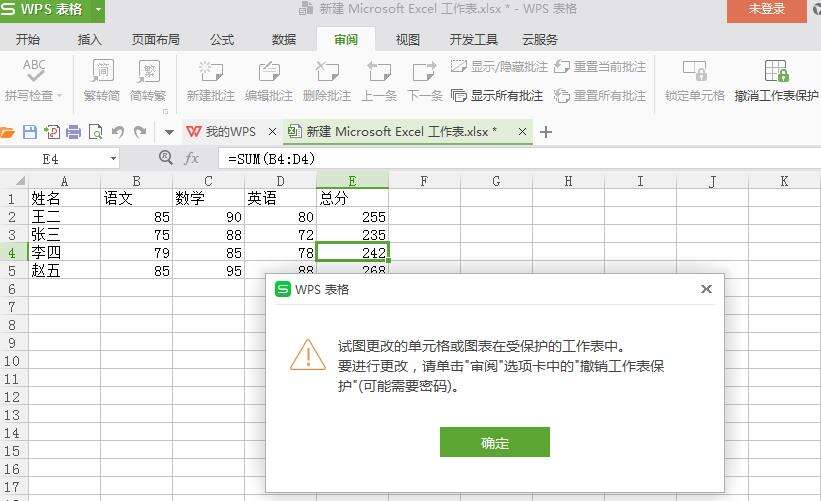Image resolution: width=821 pixels, height=501 pixels.
Task: Click the delete comment (删除批注) icon
Action: pyautogui.click(x=327, y=71)
